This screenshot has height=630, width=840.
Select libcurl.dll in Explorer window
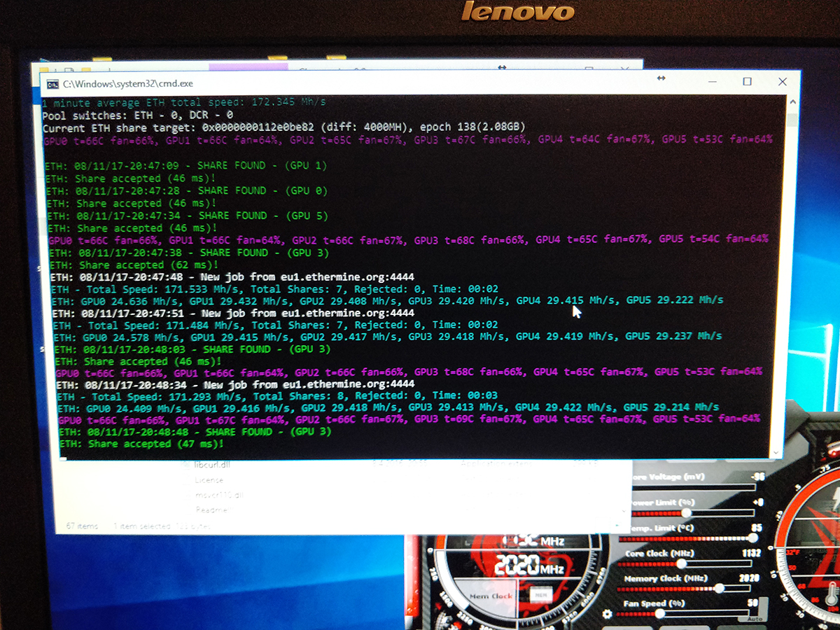212,465
